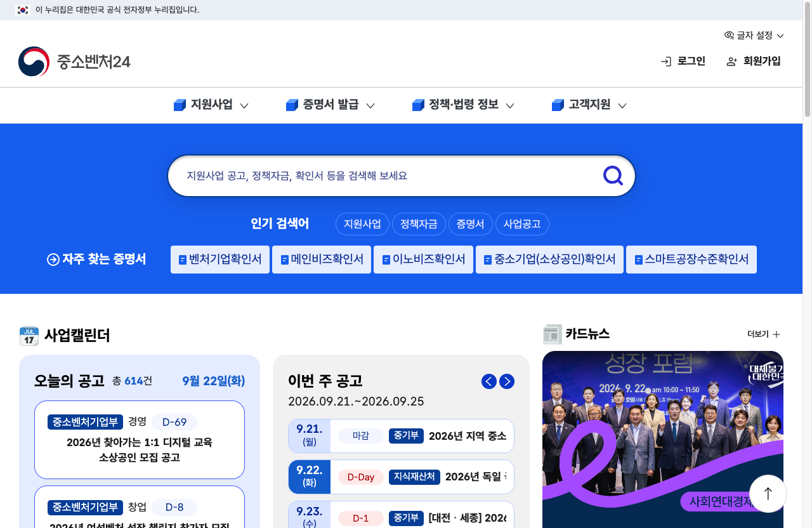The image size is (812, 528).
Task: Open the [대전 · 세종] announcement
Action: 468,518
